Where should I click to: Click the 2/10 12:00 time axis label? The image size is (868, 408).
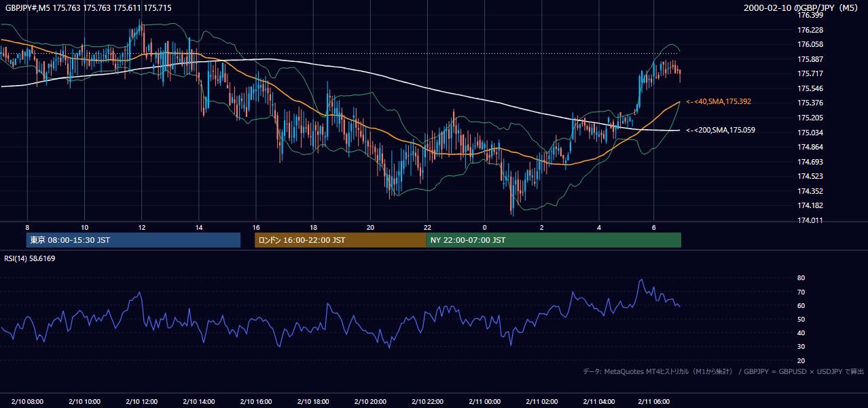point(142,401)
